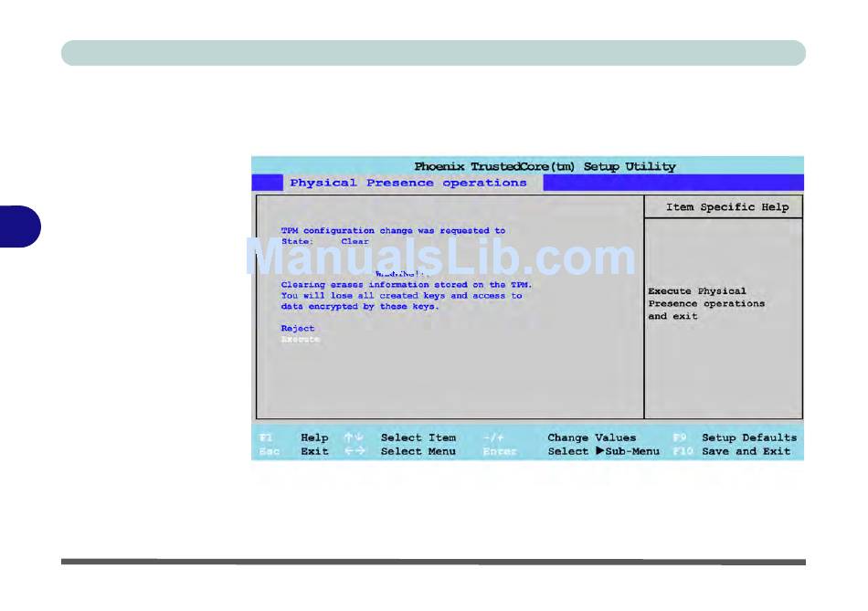Click the F10 Save and Exit hint

(x=731, y=451)
